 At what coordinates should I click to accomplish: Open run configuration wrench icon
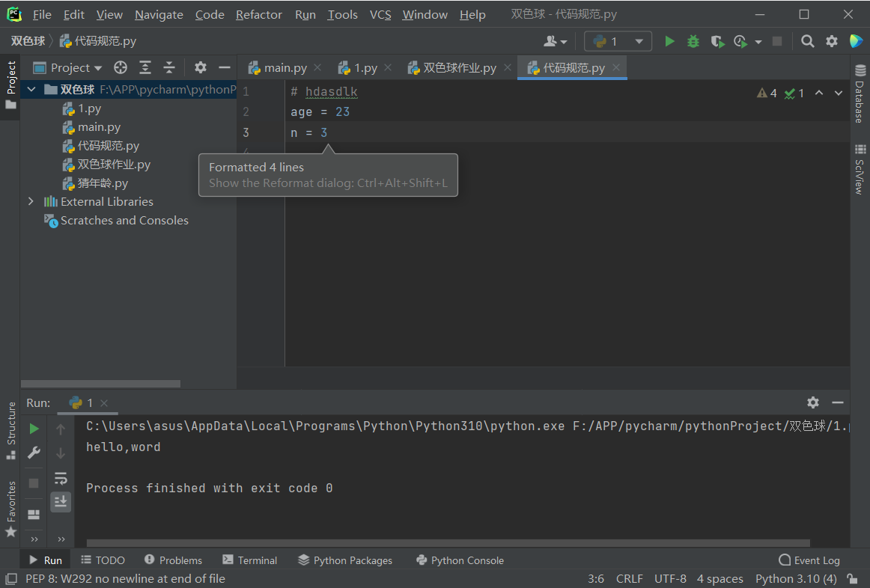coord(34,453)
